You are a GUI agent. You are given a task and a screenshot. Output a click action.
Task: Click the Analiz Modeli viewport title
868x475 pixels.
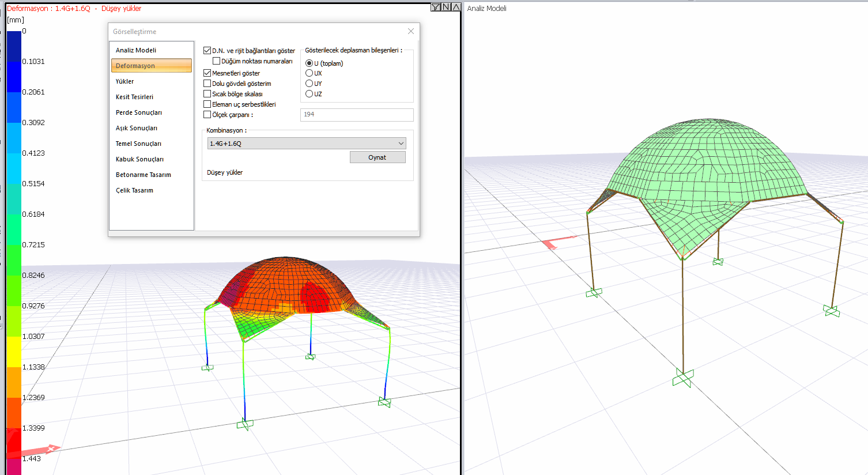pos(486,8)
